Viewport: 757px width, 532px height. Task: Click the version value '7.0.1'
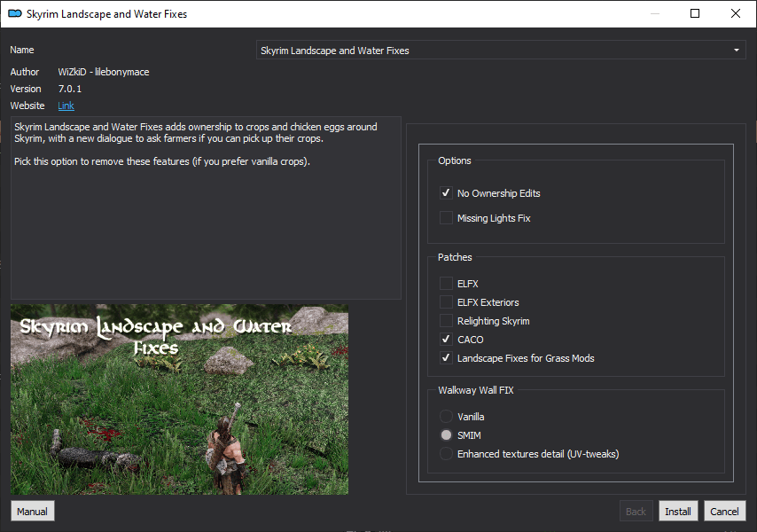pyautogui.click(x=70, y=89)
